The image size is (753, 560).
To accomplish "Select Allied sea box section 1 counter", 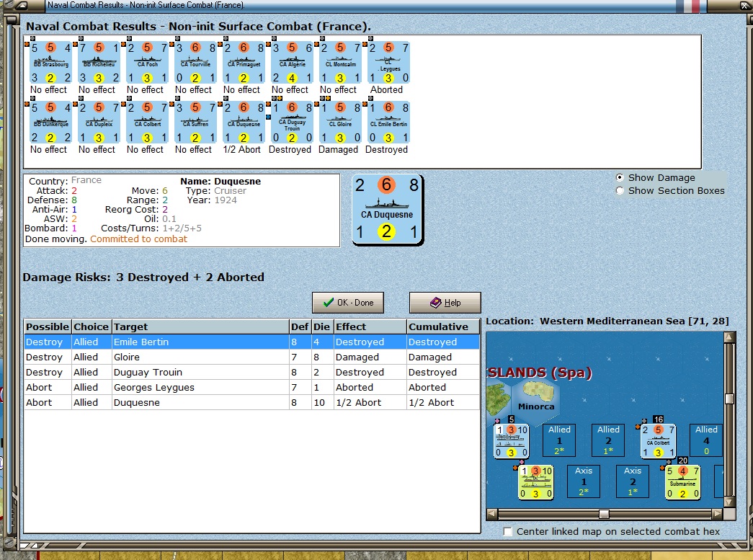I will 559,440.
